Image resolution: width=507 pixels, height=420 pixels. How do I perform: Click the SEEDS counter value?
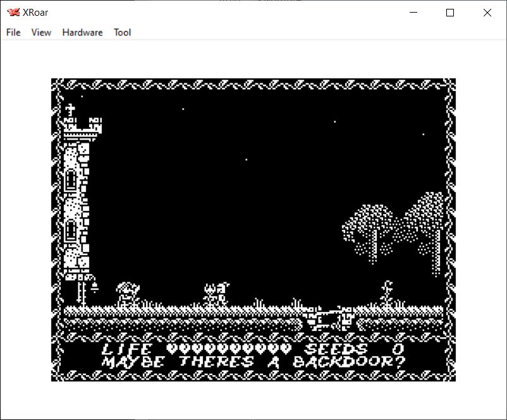(x=397, y=349)
